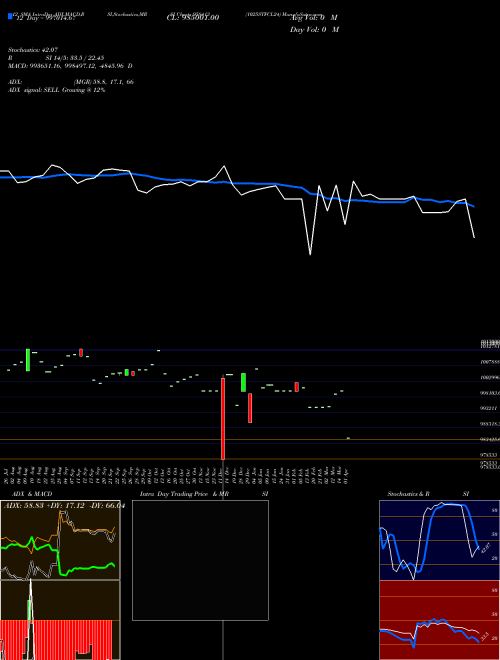Open the ADX line chart panel
The image size is (500, 660).
click(60, 540)
